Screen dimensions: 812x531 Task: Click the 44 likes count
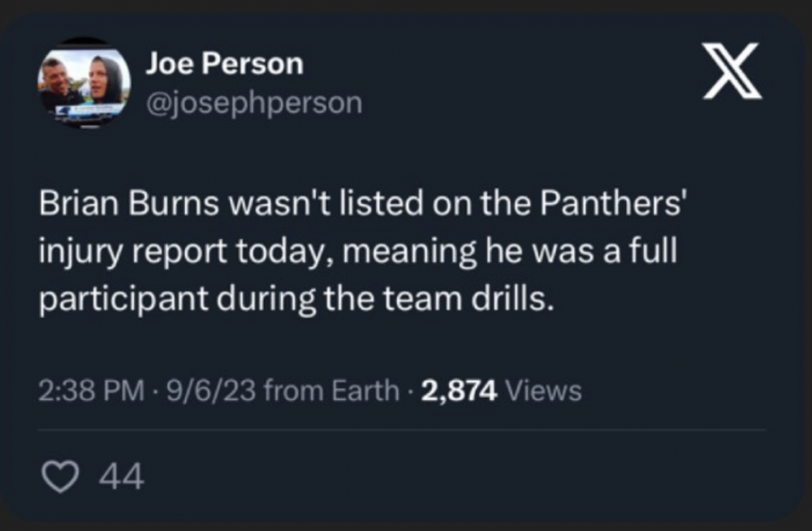pos(121,477)
